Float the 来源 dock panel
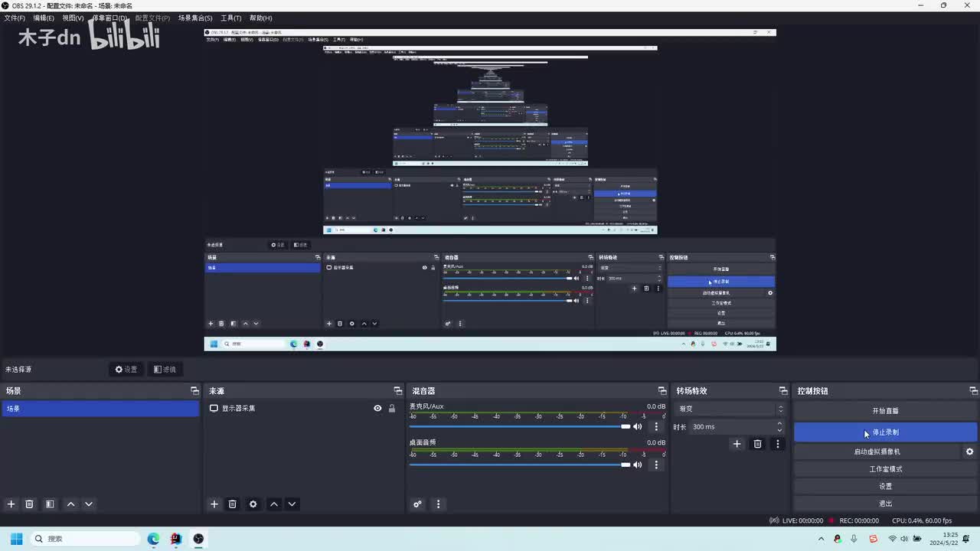The width and height of the screenshot is (980, 551). tap(397, 391)
